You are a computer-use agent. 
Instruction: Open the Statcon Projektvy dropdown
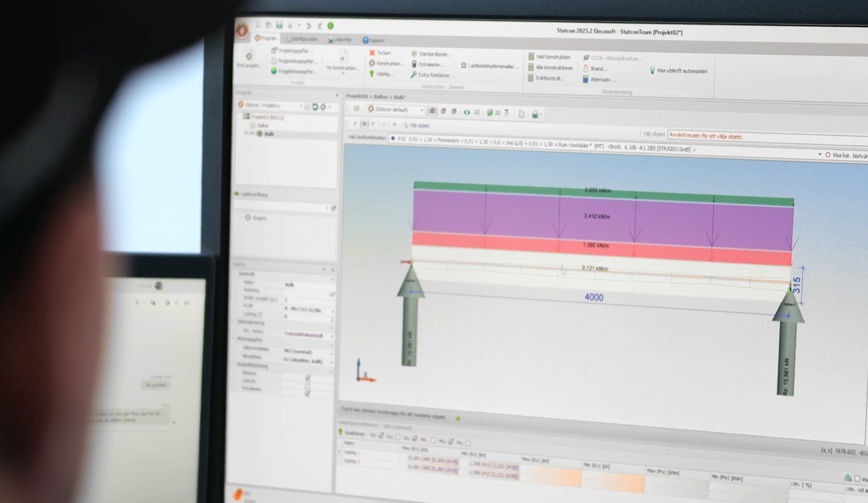tap(271, 106)
